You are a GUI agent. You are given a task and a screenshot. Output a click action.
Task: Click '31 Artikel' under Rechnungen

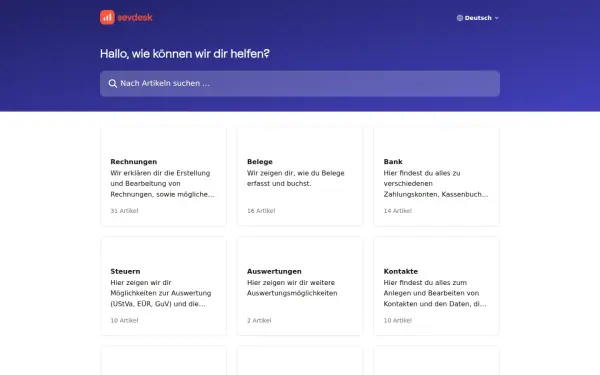pyautogui.click(x=124, y=211)
